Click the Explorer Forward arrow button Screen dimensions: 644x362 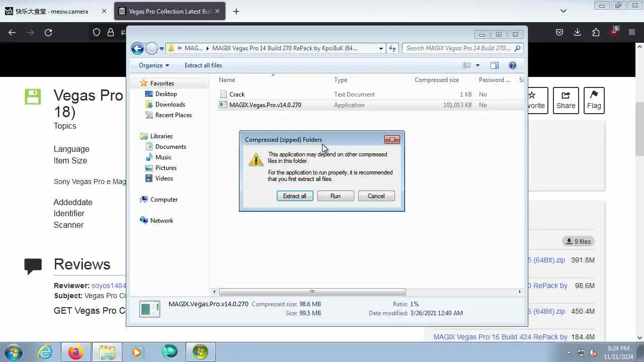point(151,48)
